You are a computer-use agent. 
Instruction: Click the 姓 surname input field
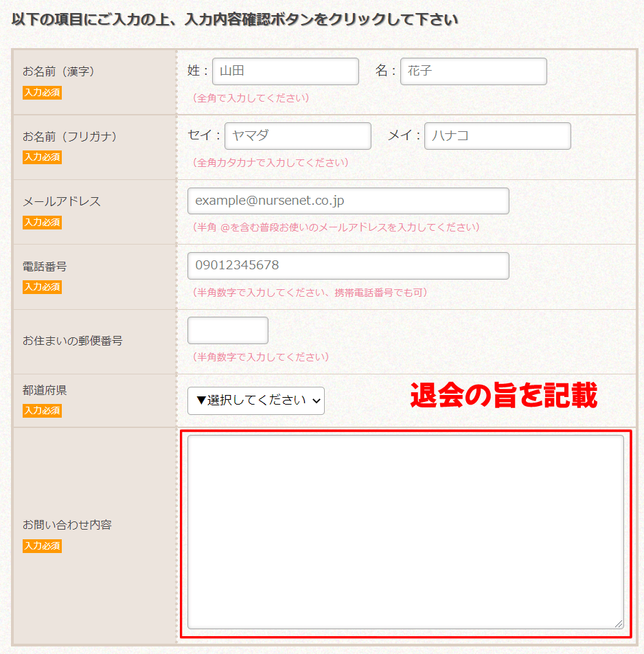coord(286,71)
